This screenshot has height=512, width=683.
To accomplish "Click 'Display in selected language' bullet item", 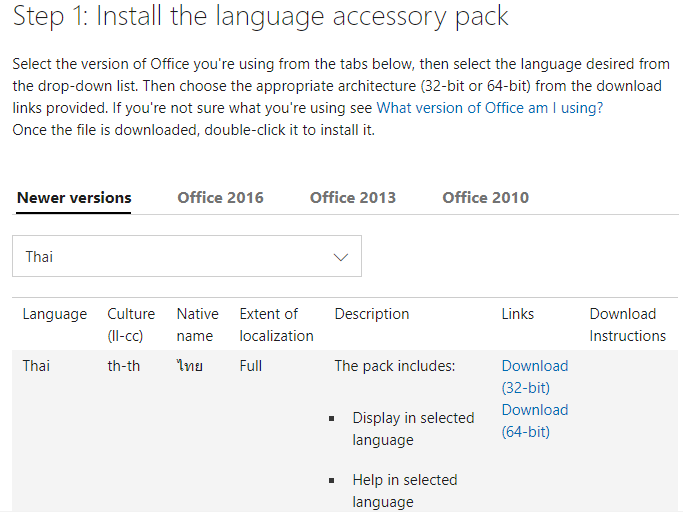I will click(x=413, y=429).
